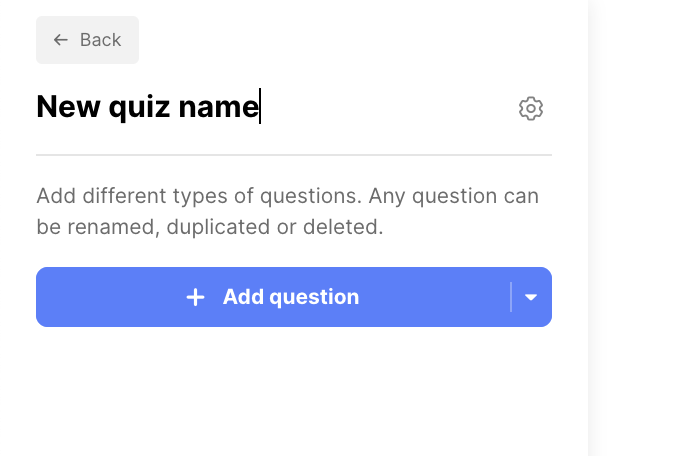The image size is (676, 456).
Task: Click the word "New" in the quiz title
Action: 62,107
